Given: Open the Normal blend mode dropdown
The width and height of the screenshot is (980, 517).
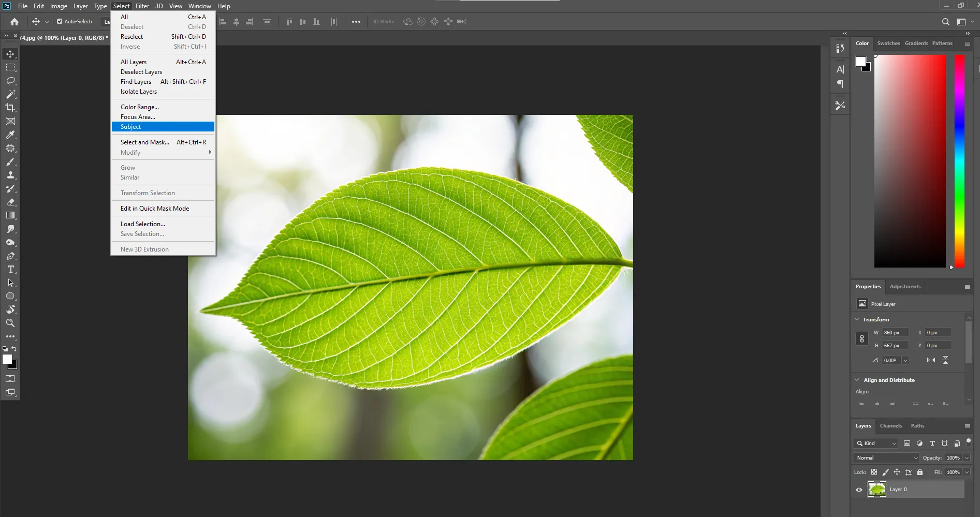Looking at the screenshot, I should [x=886, y=458].
